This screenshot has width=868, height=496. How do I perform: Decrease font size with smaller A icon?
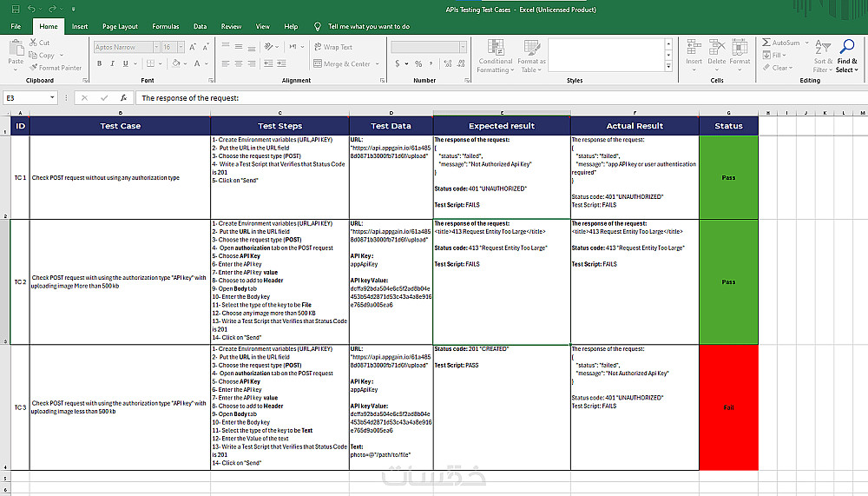(206, 47)
